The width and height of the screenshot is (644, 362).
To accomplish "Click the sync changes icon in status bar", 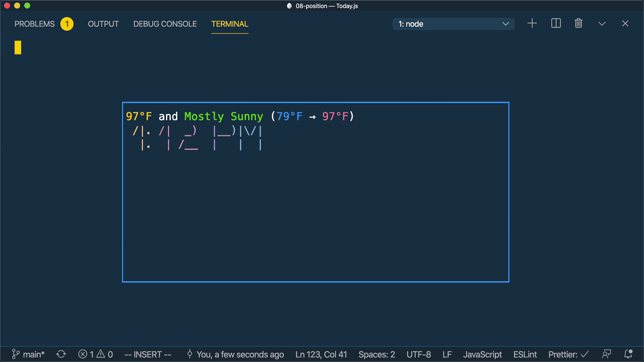I will point(61,354).
